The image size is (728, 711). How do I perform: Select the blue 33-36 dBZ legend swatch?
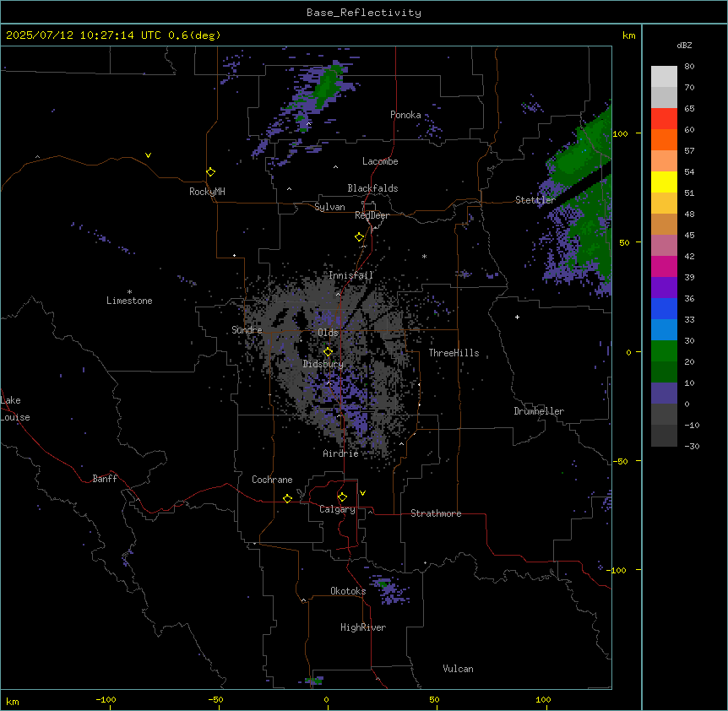664,308
